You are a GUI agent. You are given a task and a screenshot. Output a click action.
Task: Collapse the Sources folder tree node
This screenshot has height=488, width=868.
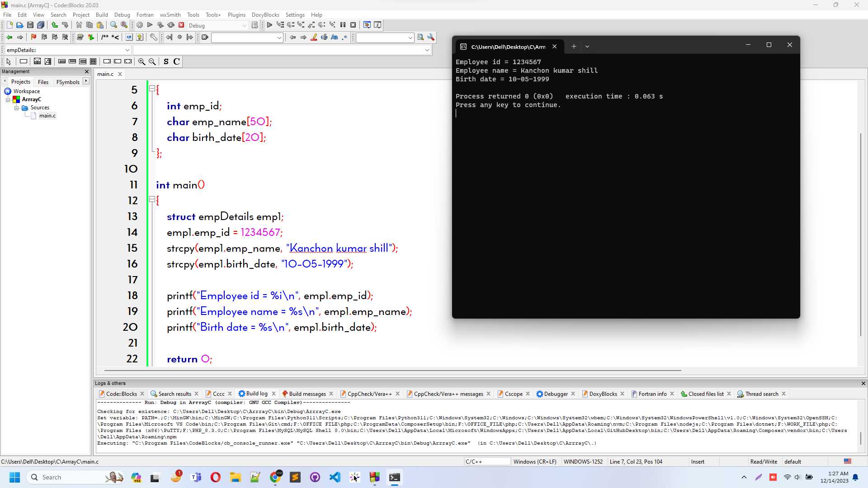(16, 108)
